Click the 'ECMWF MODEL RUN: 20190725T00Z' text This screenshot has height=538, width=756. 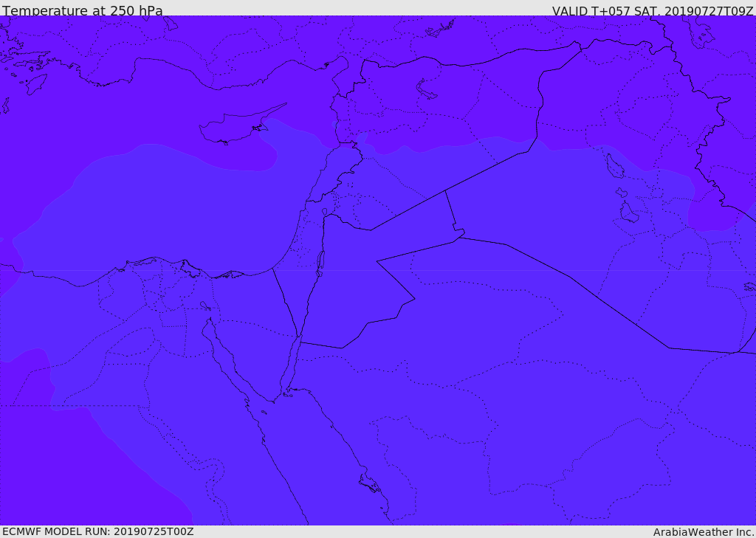click(x=98, y=532)
